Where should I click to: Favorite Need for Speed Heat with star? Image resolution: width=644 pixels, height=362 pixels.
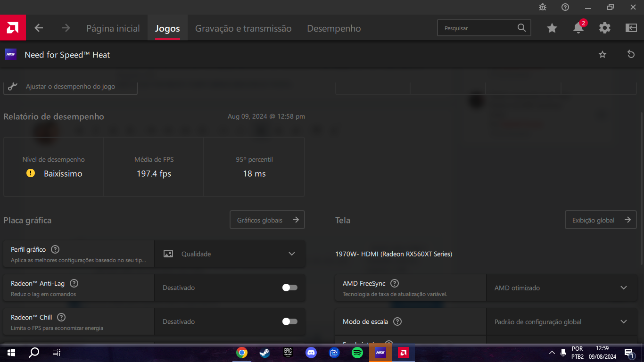point(603,55)
